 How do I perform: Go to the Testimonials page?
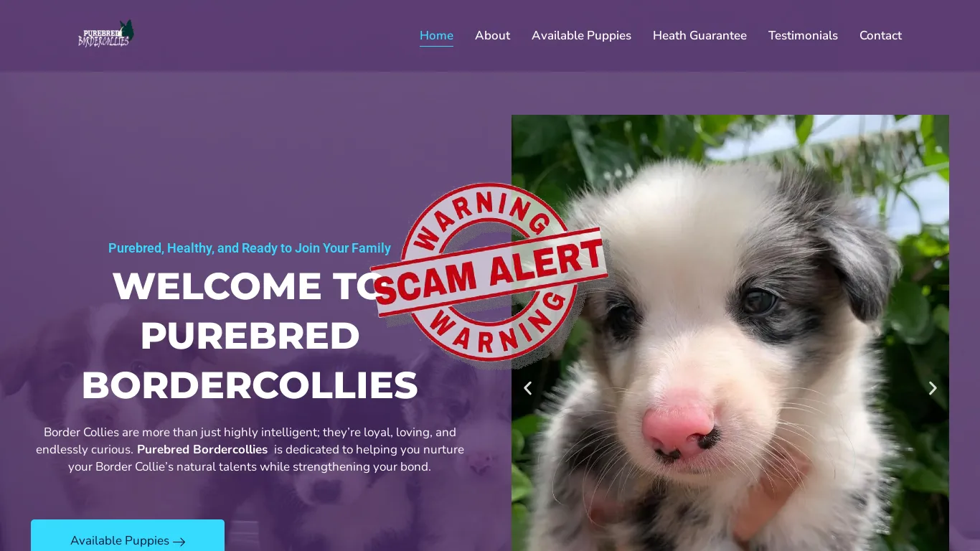pyautogui.click(x=803, y=35)
